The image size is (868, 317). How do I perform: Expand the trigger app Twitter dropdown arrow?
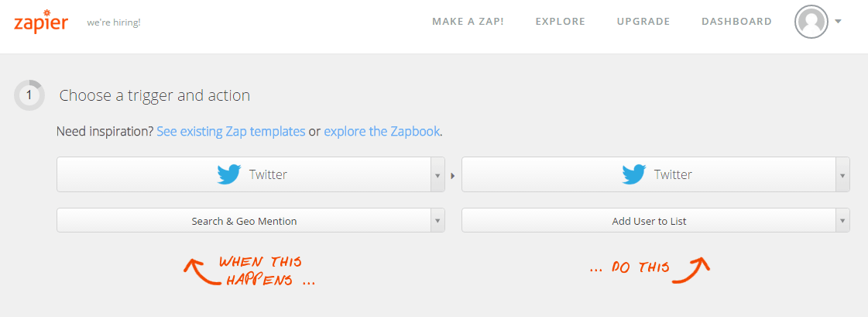click(437, 175)
